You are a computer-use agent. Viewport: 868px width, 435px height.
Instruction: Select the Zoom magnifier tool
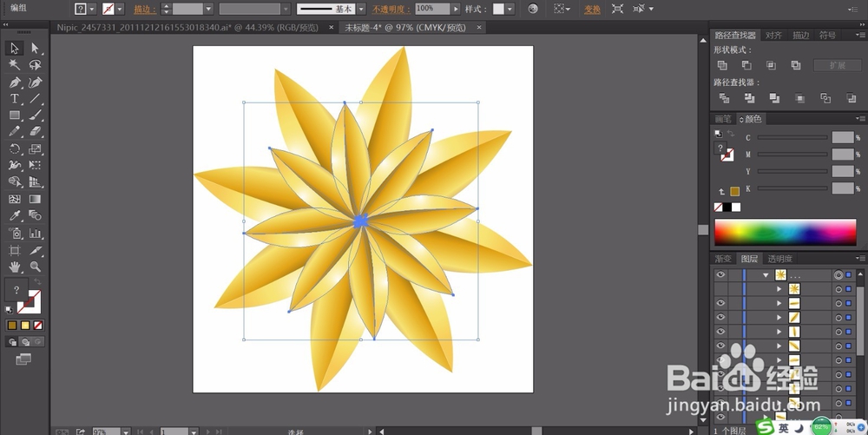pos(36,267)
